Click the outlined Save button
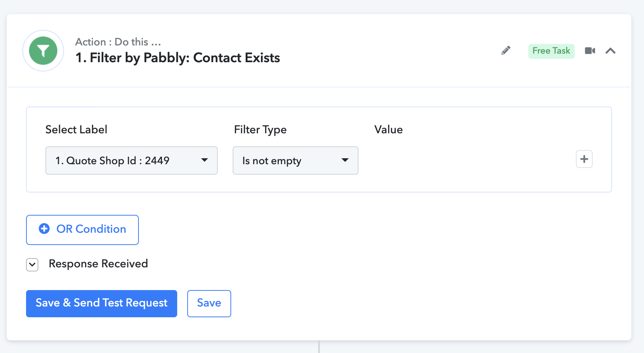This screenshot has width=644, height=353. click(x=209, y=303)
